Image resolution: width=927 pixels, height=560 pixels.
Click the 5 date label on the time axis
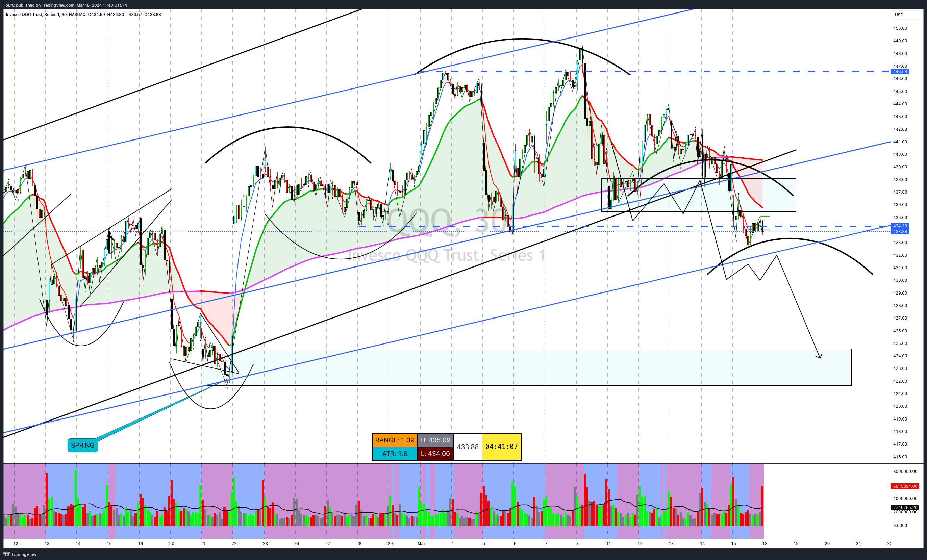point(484,543)
